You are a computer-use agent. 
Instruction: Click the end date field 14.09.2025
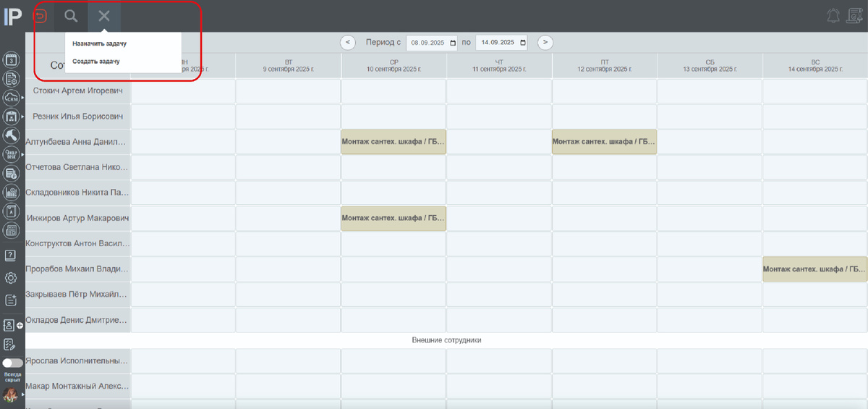click(502, 43)
